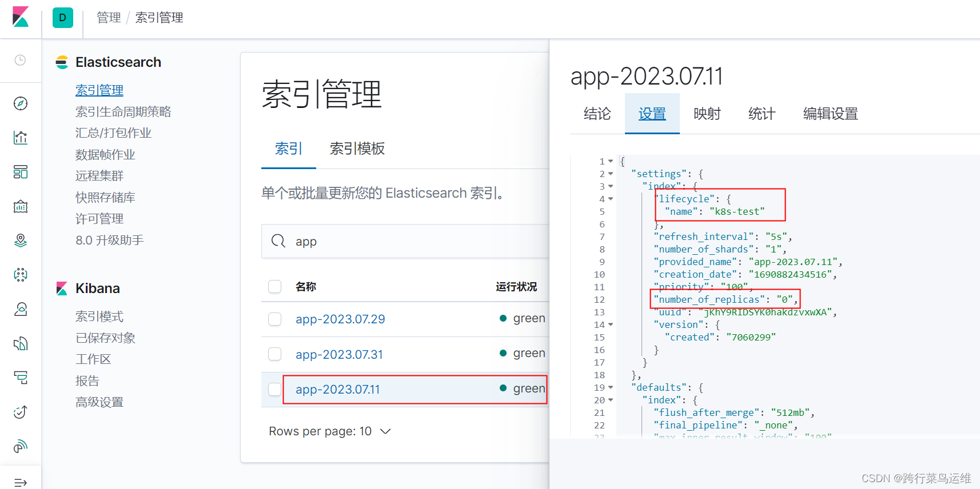
Task: Open 远程集群 link
Action: (99, 176)
